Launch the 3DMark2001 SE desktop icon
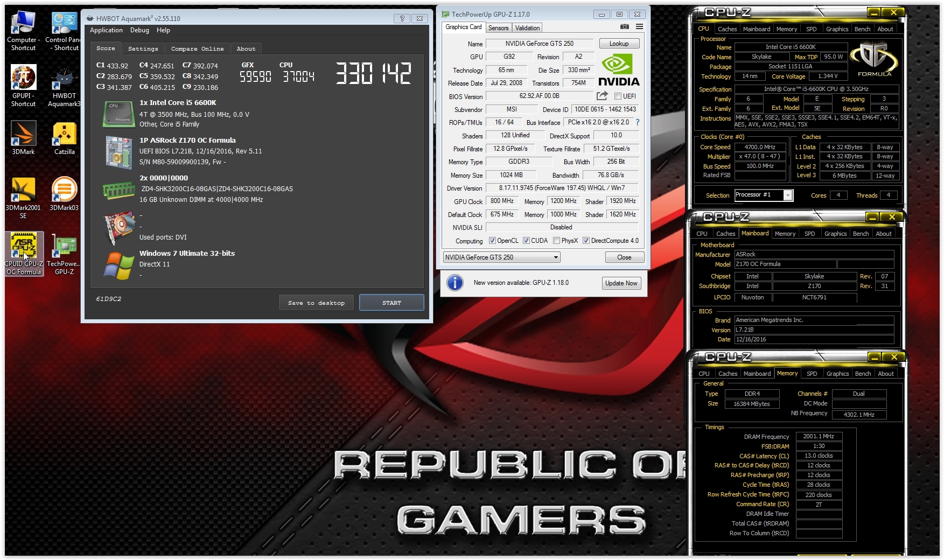 tap(23, 198)
